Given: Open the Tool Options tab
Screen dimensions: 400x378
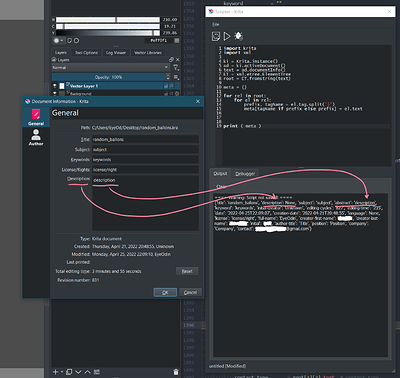Looking at the screenshot, I should [x=86, y=53].
